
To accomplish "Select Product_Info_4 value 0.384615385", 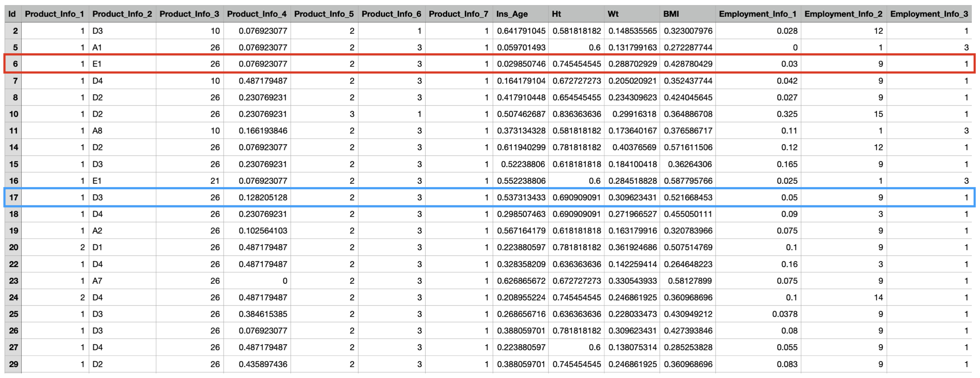I will pyautogui.click(x=257, y=314).
